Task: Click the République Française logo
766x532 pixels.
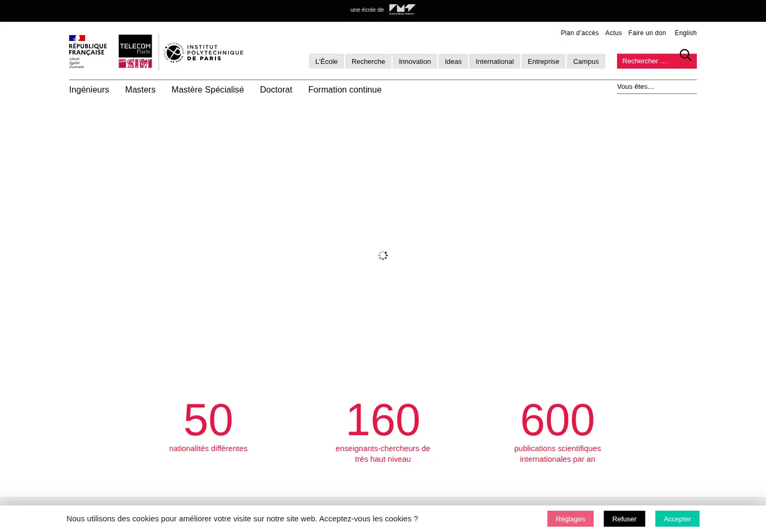Action: (88, 52)
